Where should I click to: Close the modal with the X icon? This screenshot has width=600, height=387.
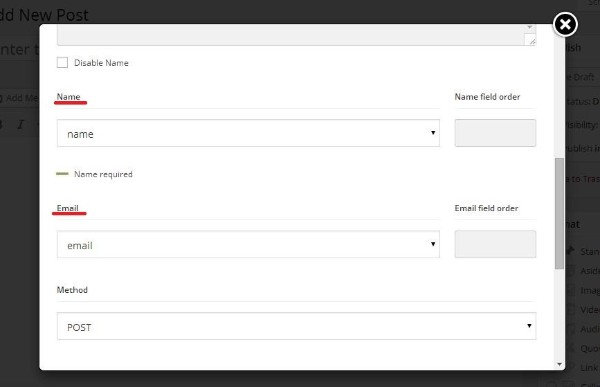[565, 24]
